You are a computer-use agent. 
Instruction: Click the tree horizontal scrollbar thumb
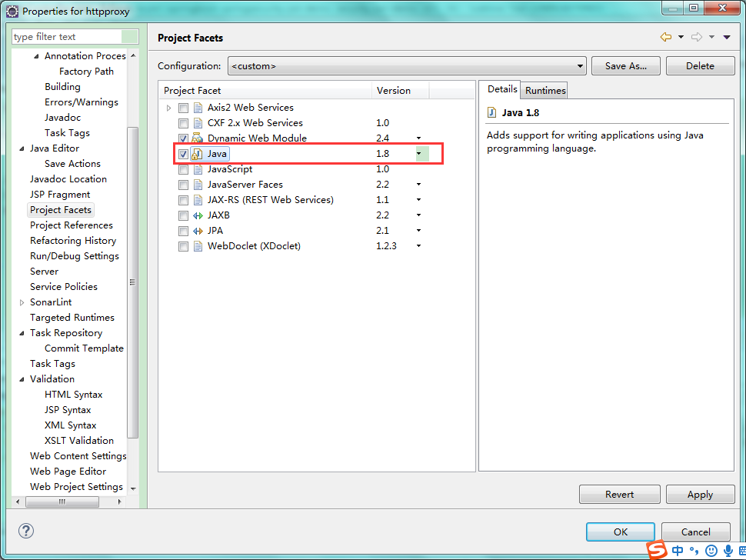[x=62, y=502]
